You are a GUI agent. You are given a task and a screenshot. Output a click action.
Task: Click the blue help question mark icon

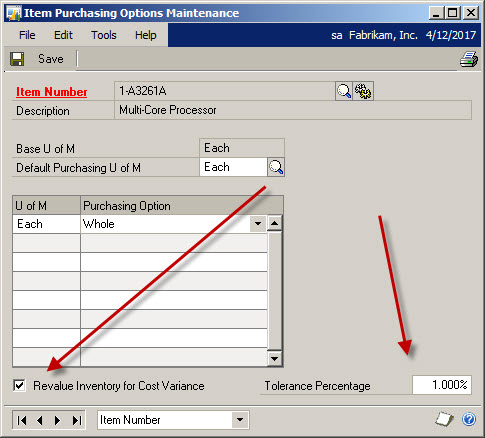click(x=469, y=419)
